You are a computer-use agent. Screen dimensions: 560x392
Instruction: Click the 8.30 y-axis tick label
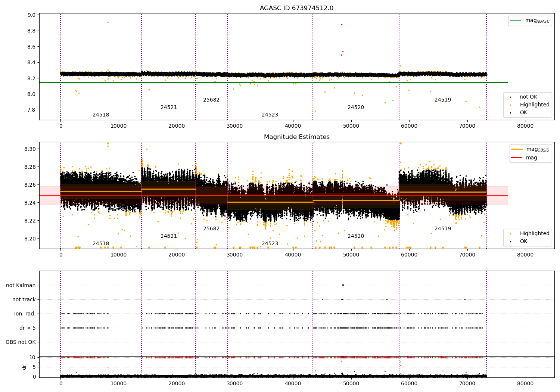pyautogui.click(x=30, y=149)
